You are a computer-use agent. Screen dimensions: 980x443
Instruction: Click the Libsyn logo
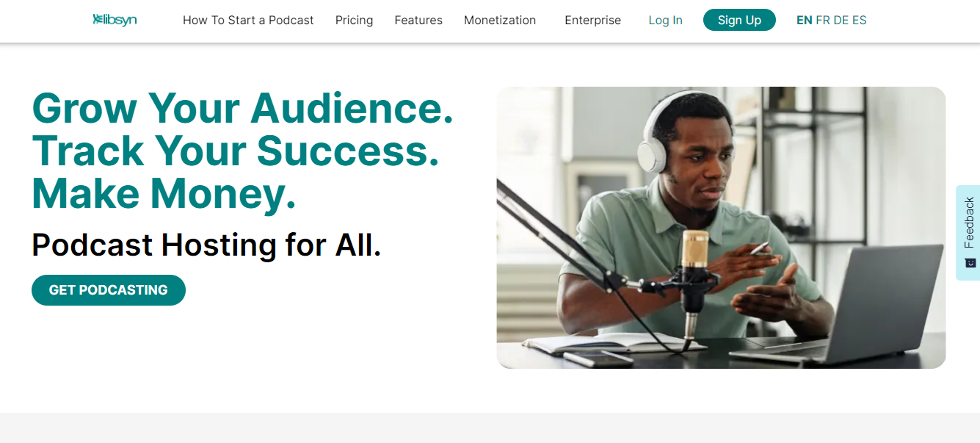(x=115, y=20)
